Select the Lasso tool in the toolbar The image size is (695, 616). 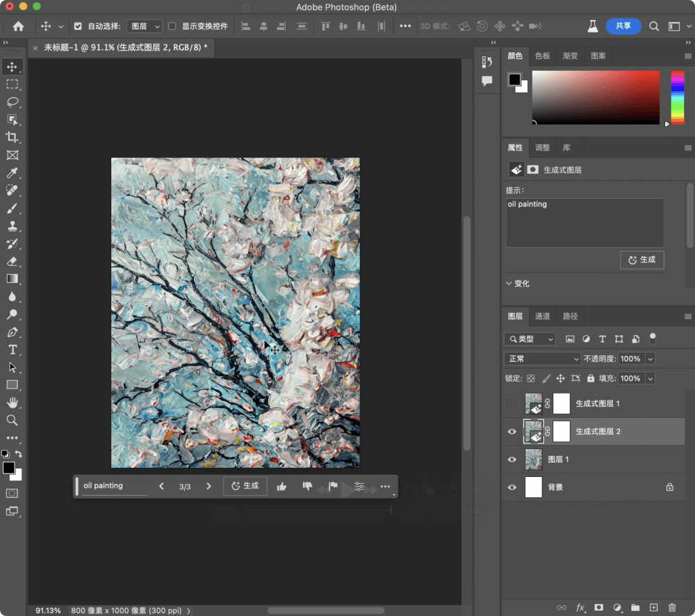tap(13, 102)
